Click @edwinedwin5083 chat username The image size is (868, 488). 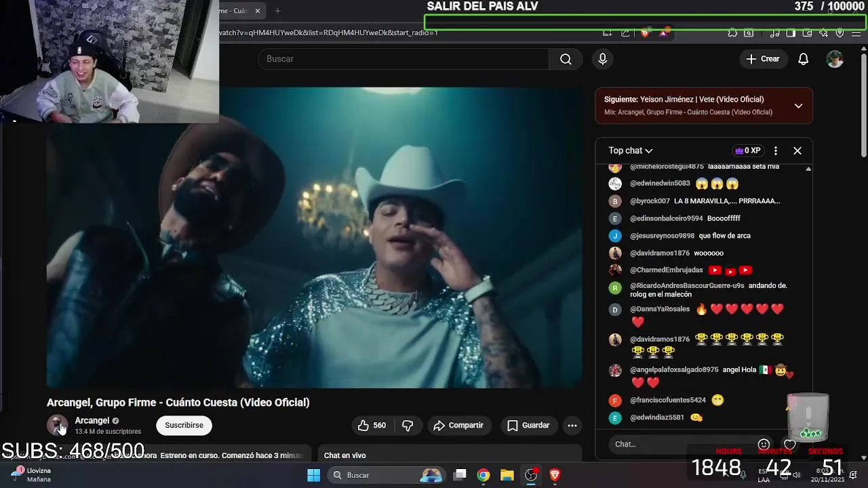(x=660, y=184)
